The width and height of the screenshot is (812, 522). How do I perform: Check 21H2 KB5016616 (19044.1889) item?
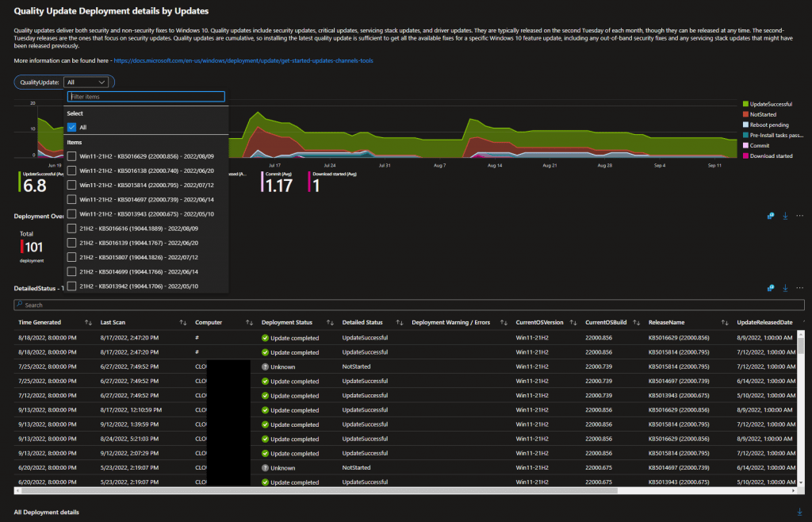pos(72,228)
